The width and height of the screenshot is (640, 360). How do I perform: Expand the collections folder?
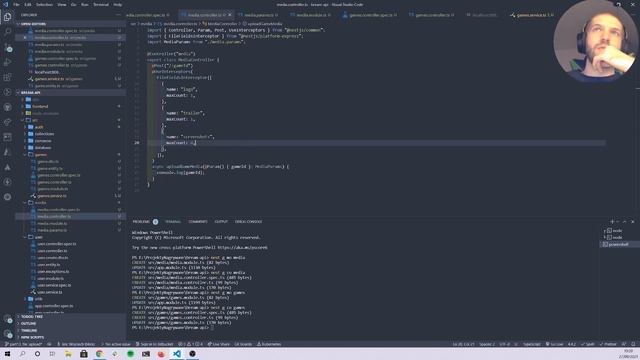tap(44, 134)
